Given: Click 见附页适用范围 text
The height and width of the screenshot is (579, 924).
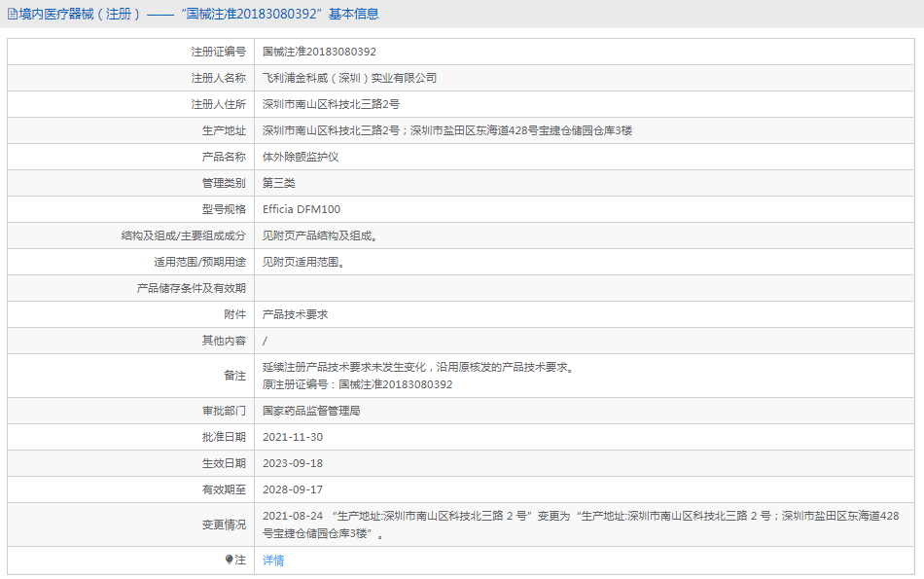Looking at the screenshot, I should (303, 262).
